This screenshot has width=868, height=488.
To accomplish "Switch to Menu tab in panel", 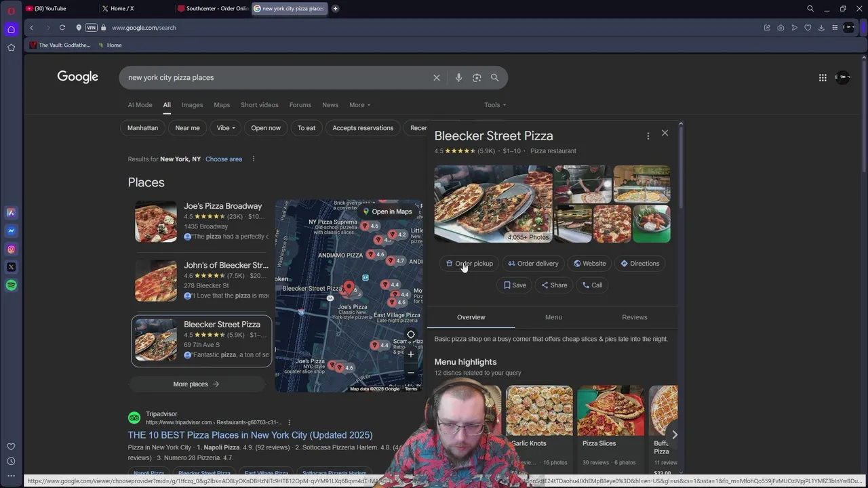I will (x=553, y=317).
